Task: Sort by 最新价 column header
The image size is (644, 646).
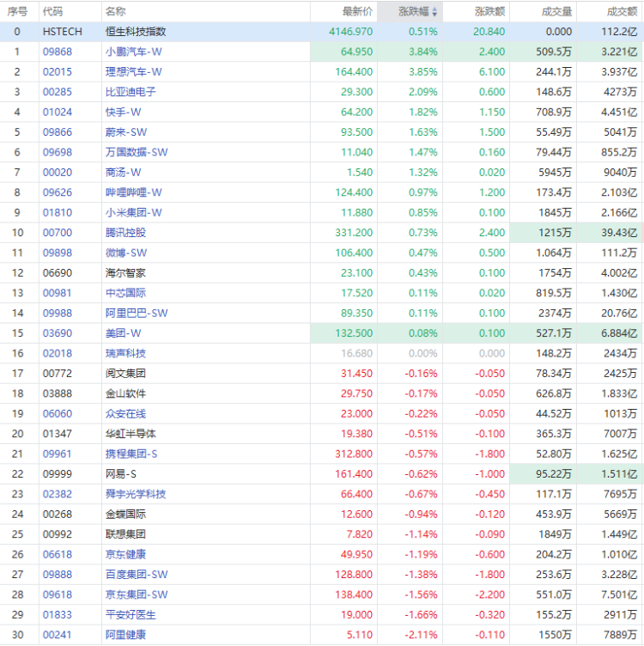Action: (x=357, y=12)
